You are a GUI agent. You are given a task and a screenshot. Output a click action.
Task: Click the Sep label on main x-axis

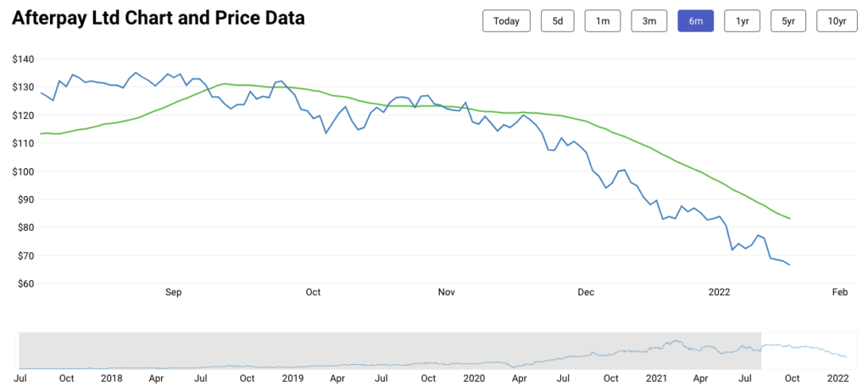click(173, 293)
